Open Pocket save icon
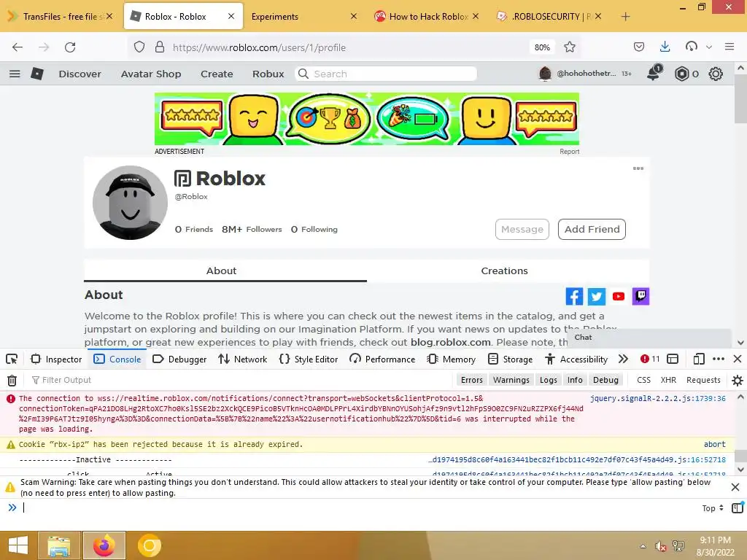 pyautogui.click(x=639, y=47)
